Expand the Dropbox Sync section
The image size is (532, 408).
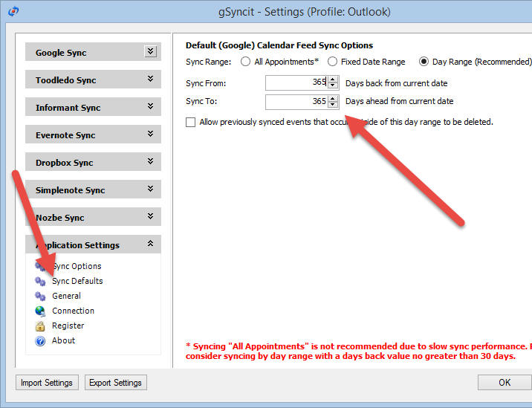[150, 161]
